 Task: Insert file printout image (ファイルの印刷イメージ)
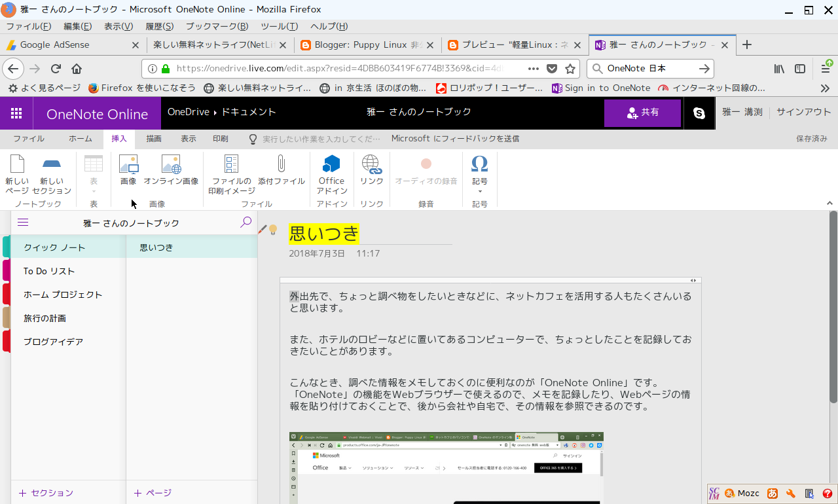232,175
